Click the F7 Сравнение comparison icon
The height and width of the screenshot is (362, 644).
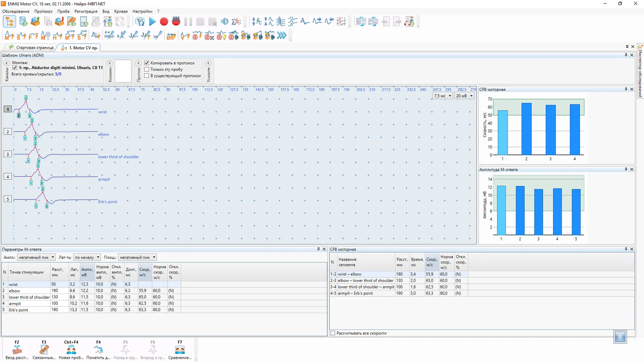point(180,350)
